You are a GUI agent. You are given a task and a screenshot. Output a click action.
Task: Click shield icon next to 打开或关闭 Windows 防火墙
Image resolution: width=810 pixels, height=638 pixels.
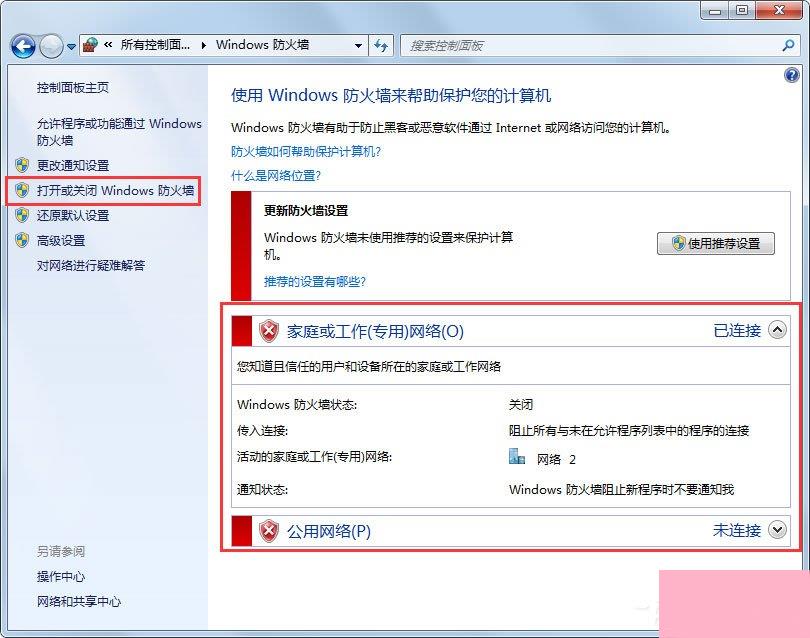tap(22, 190)
